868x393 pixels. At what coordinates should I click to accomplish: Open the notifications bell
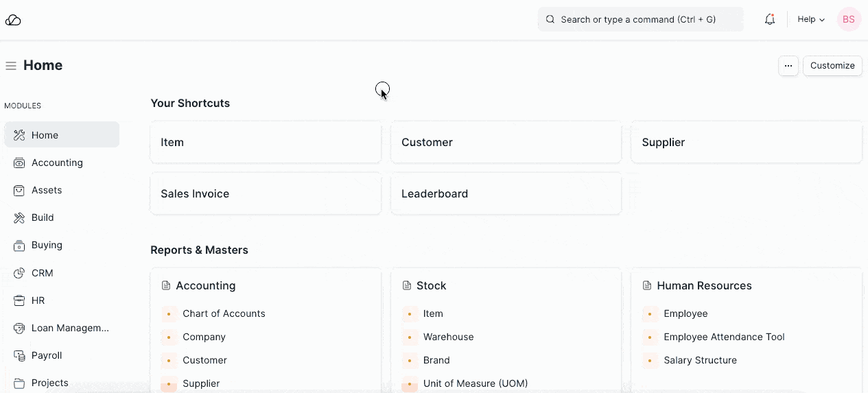coord(770,20)
